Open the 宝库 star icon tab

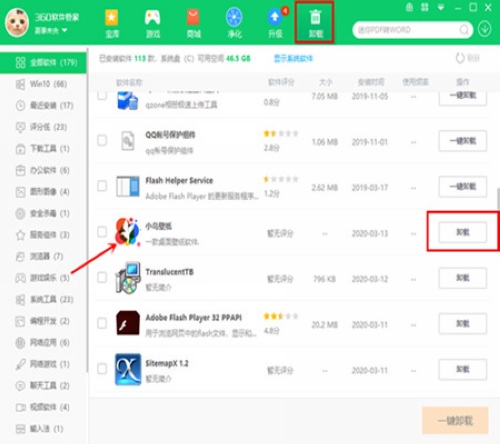point(112,23)
